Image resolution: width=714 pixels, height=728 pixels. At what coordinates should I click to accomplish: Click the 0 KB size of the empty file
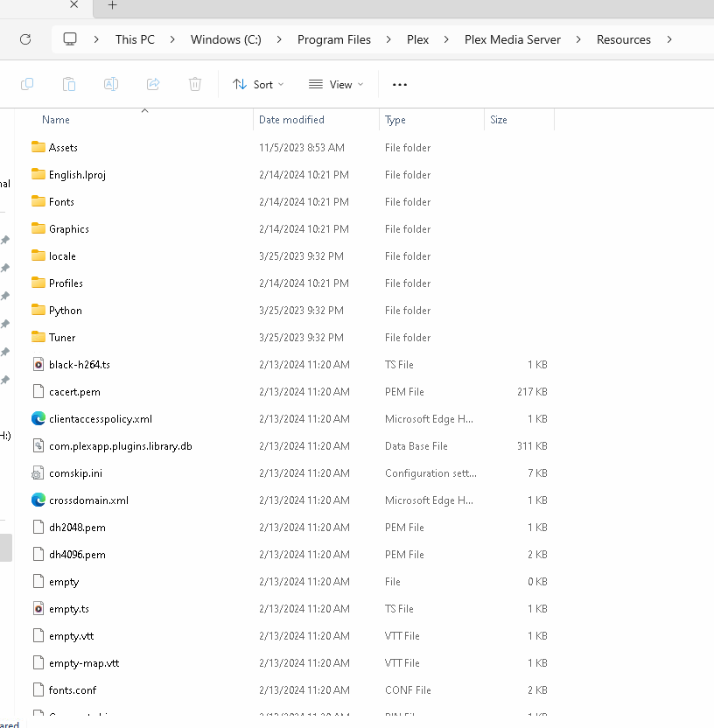point(537,582)
